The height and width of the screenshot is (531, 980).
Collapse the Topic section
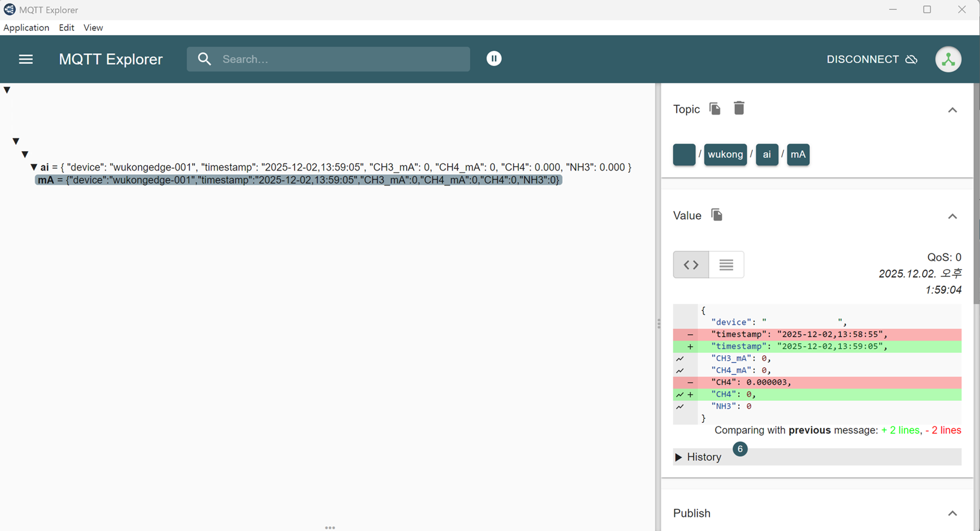click(952, 110)
